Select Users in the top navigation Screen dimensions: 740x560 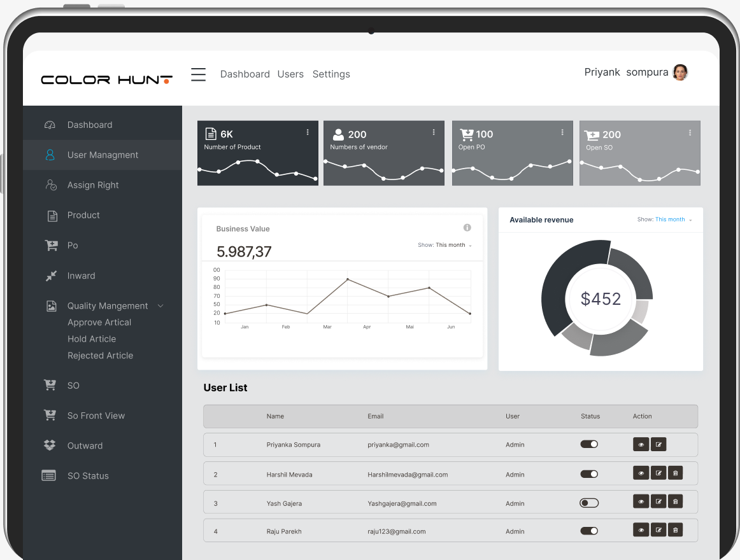pyautogui.click(x=290, y=74)
